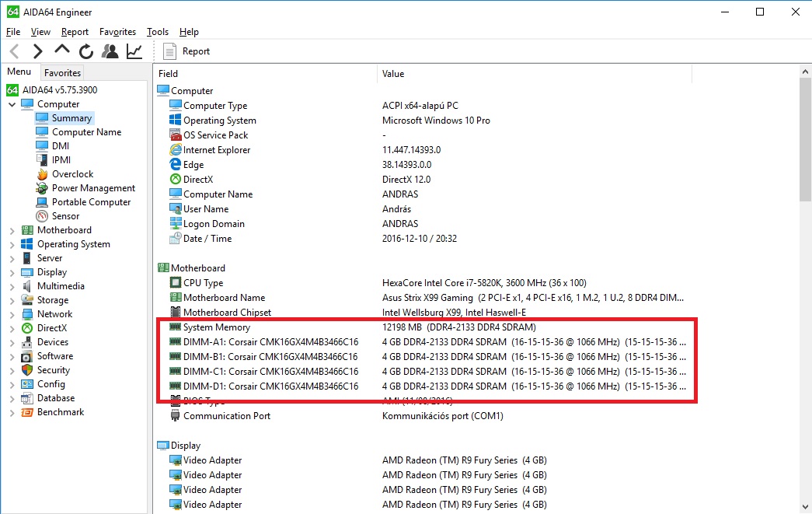
Task: Click the Software icon in tree
Action: coord(27,356)
